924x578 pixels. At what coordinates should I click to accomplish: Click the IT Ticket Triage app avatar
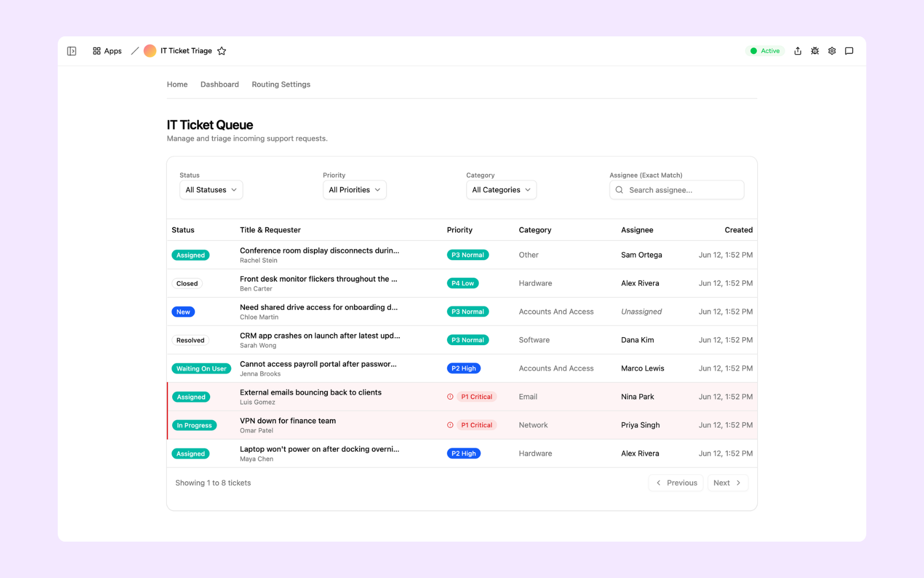[150, 51]
